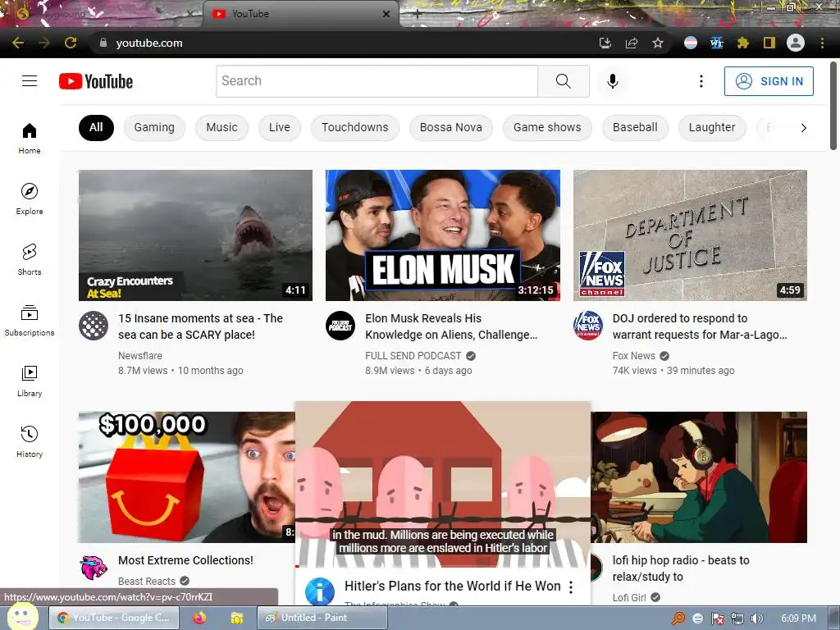This screenshot has width=840, height=630.
Task: Bookmark page with the star icon
Action: pyautogui.click(x=658, y=43)
